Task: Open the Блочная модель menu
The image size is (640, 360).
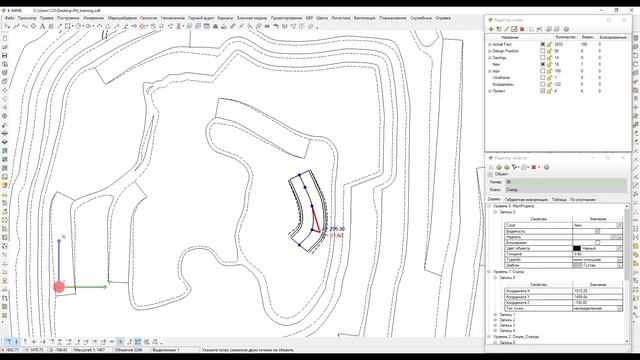Action: click(252, 18)
